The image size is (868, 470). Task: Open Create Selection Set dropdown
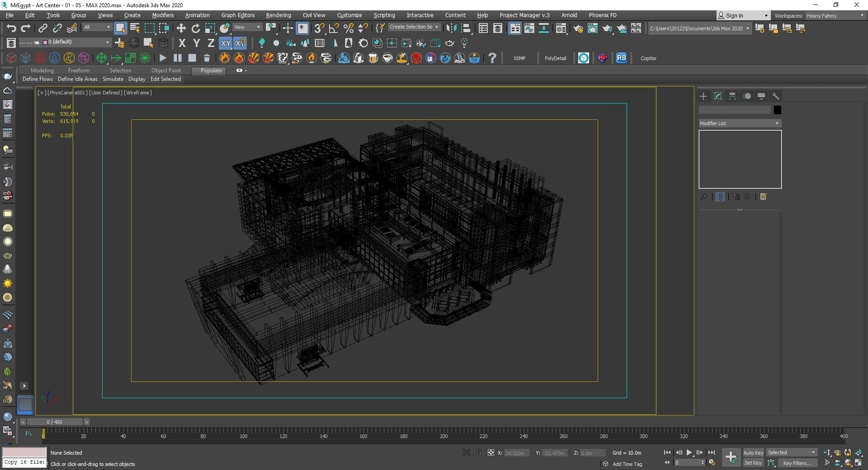pyautogui.click(x=414, y=27)
